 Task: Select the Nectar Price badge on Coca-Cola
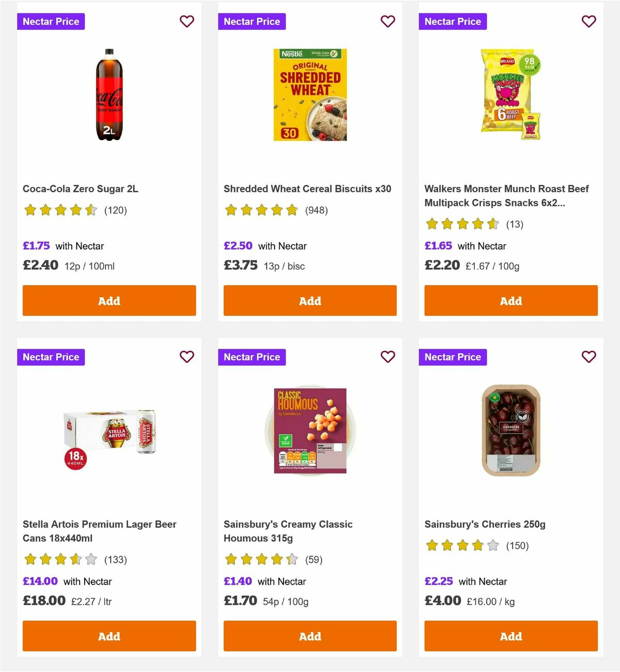pyautogui.click(x=51, y=22)
